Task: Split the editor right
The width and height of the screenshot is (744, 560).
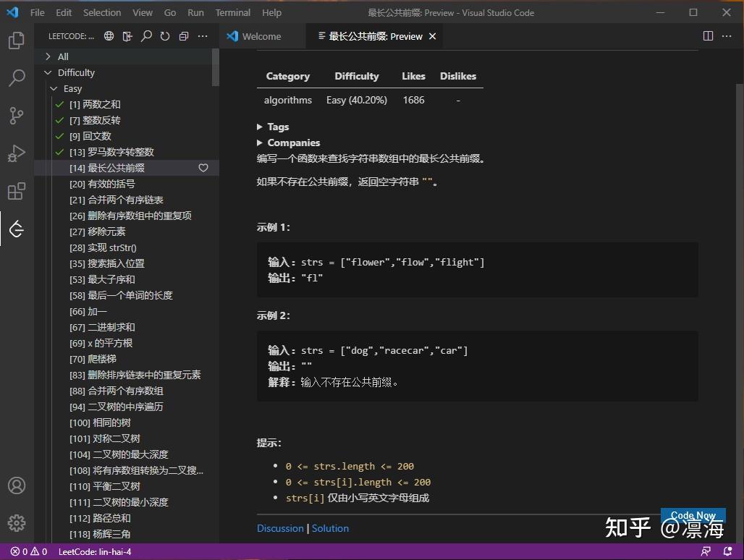Action: [708, 36]
